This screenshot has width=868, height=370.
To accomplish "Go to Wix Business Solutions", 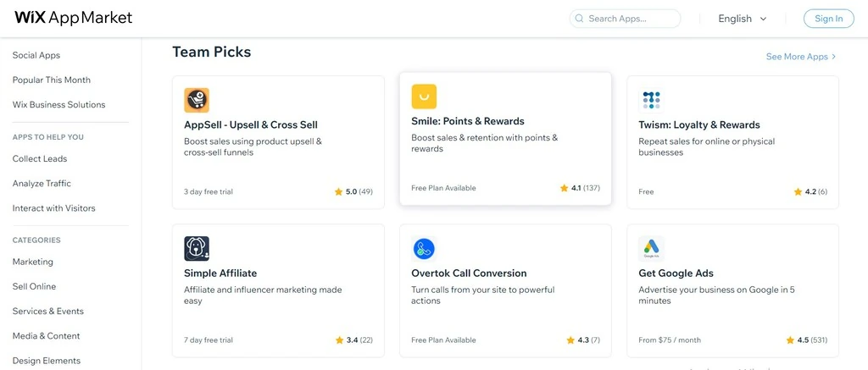I will tap(59, 104).
